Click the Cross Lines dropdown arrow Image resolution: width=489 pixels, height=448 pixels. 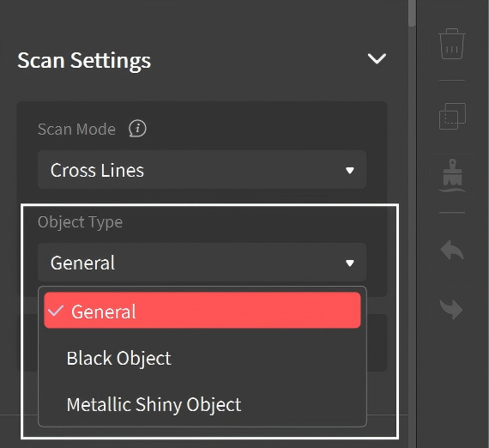click(350, 170)
